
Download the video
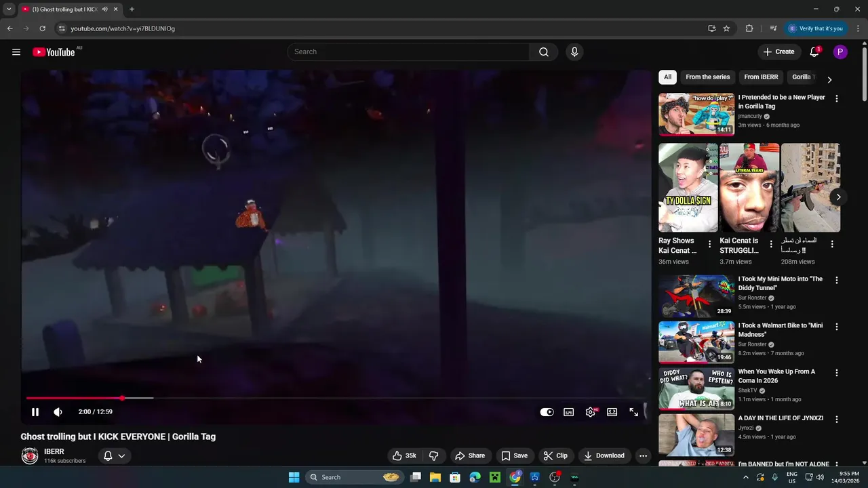pos(604,455)
